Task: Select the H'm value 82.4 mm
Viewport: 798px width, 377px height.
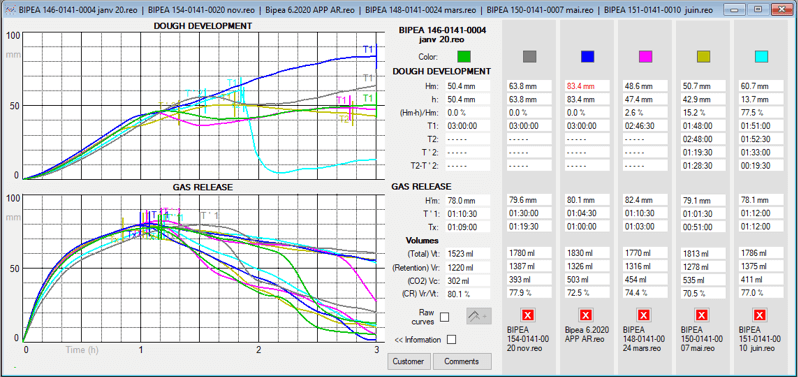Action: pyautogui.click(x=645, y=200)
